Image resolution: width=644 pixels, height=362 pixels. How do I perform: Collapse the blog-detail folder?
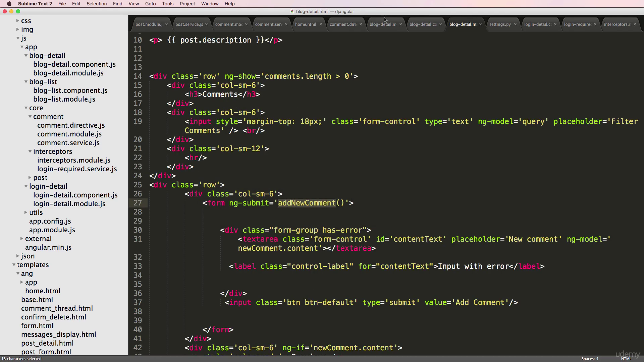coord(26,56)
